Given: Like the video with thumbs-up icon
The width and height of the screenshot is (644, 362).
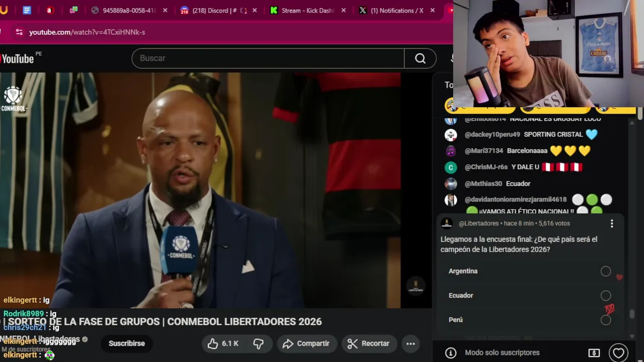Looking at the screenshot, I should [x=213, y=343].
